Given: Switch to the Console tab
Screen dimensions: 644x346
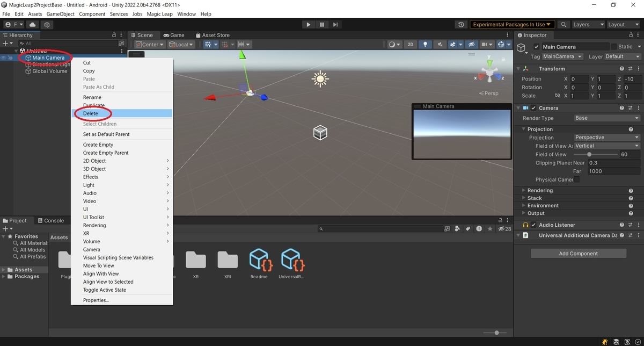Looking at the screenshot, I should tap(50, 220).
